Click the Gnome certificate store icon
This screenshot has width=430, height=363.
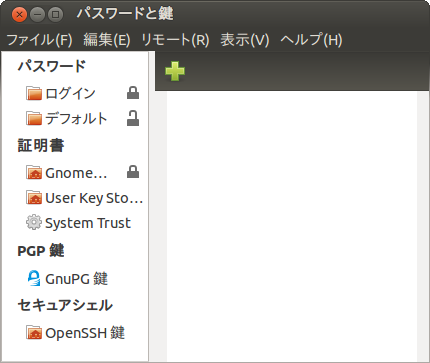[34, 173]
